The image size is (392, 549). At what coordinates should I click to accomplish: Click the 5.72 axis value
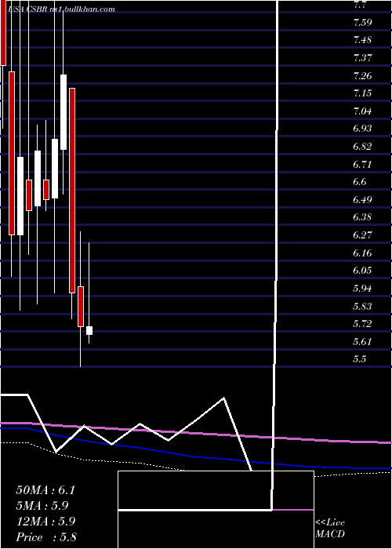coord(362,323)
